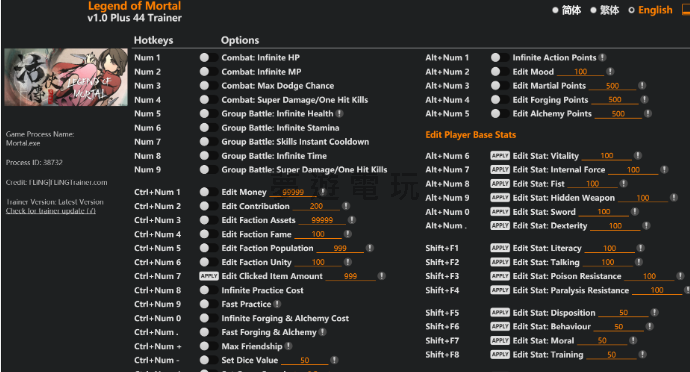Apply Edit Clicked Item Amount
The height and width of the screenshot is (372, 690).
pos(209,276)
